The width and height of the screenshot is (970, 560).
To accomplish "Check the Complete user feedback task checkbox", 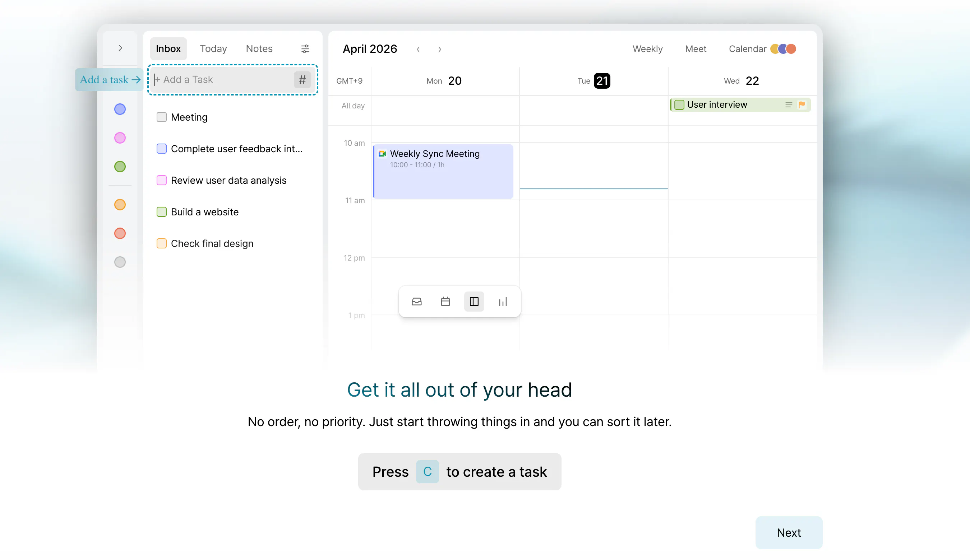I will click(x=162, y=149).
